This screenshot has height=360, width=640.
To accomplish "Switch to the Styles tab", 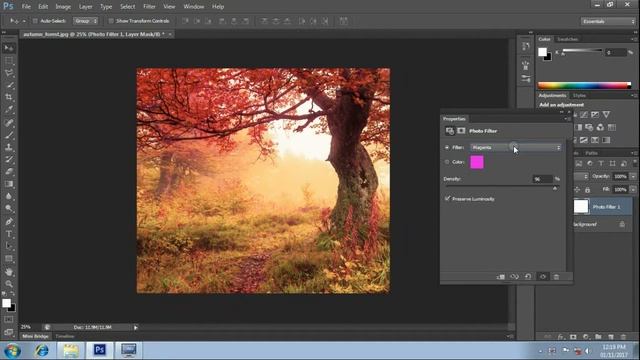I will coord(579,96).
